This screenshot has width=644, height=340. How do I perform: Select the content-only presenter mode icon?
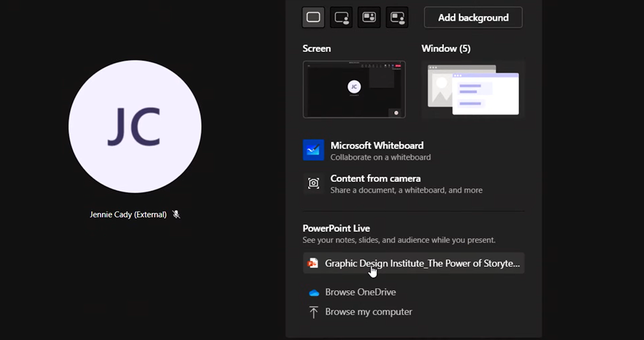[x=313, y=17]
